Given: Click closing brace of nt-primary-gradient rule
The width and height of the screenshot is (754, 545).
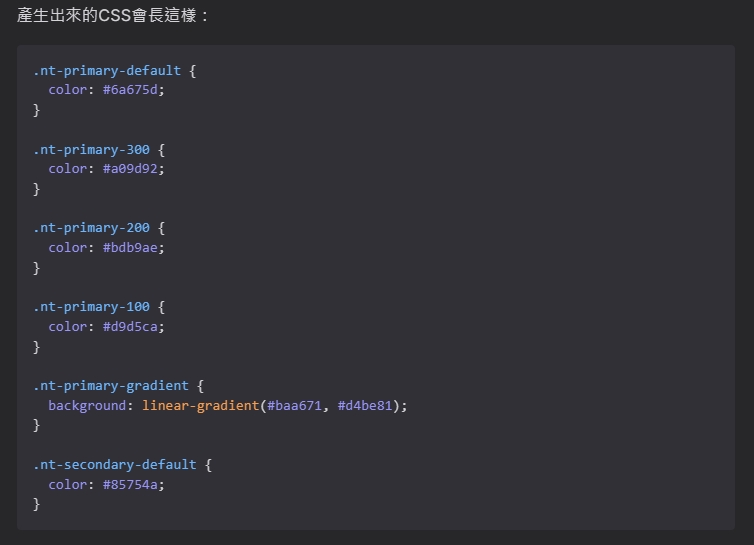Looking at the screenshot, I should 37,425.
